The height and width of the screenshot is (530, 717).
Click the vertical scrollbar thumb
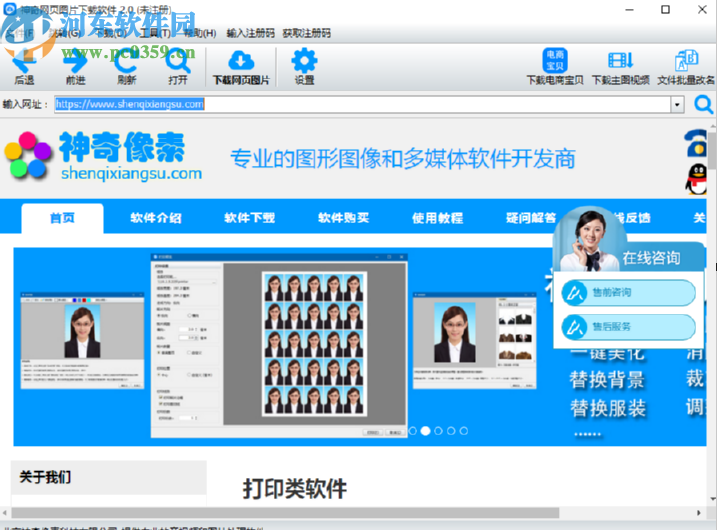coord(713,149)
